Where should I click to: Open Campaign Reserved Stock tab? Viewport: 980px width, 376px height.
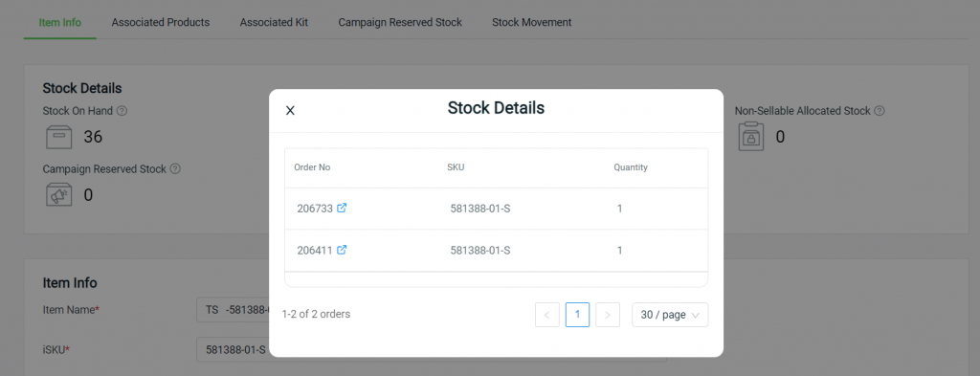[x=400, y=23]
